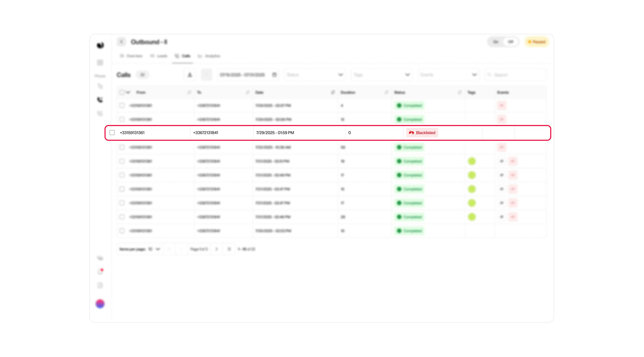Click the user avatar at sidebar bottom
Screen dimensions: 644x357
click(100, 304)
